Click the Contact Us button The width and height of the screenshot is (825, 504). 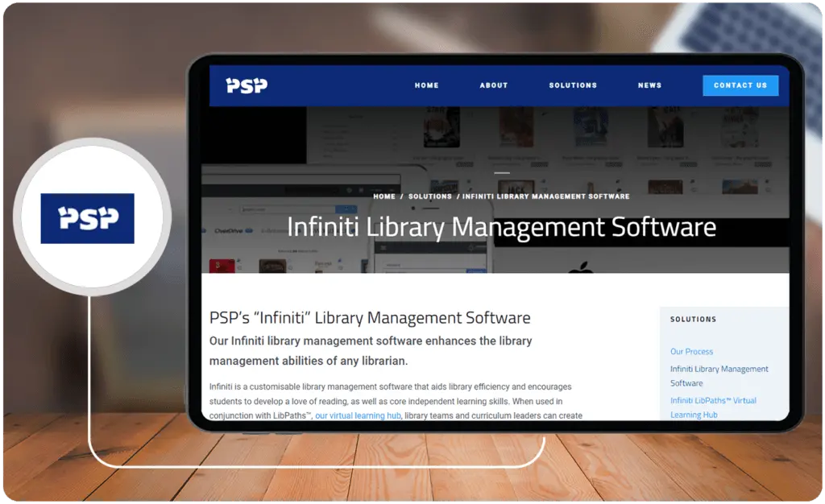coord(740,85)
